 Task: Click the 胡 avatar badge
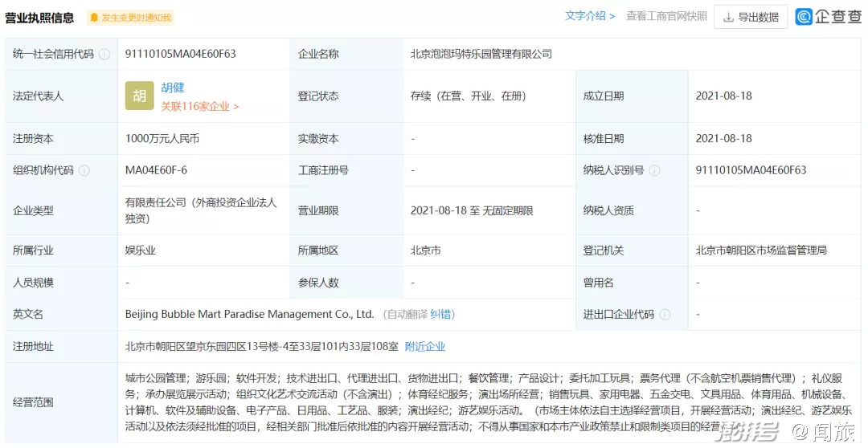pyautogui.click(x=139, y=96)
